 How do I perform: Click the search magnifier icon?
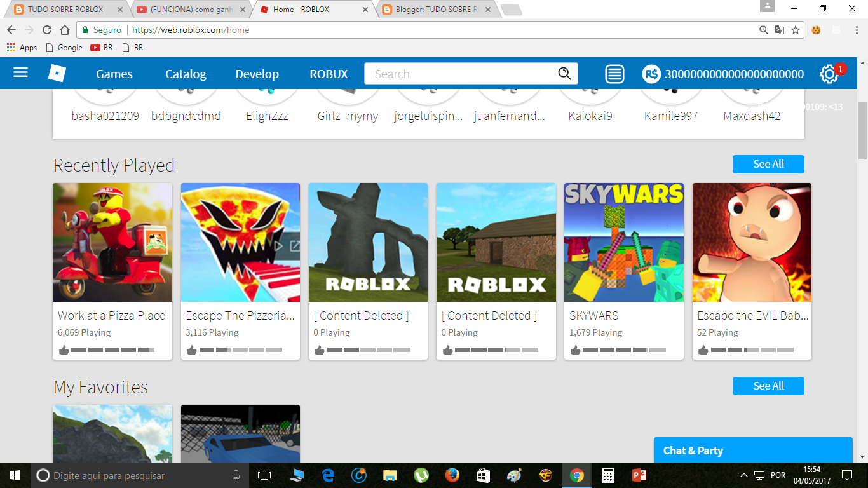tap(564, 74)
